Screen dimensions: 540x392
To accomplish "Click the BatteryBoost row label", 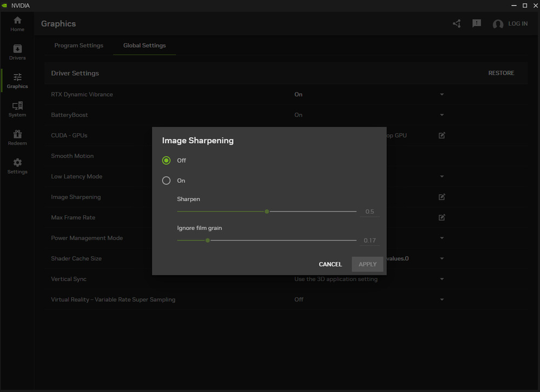I will (x=69, y=115).
